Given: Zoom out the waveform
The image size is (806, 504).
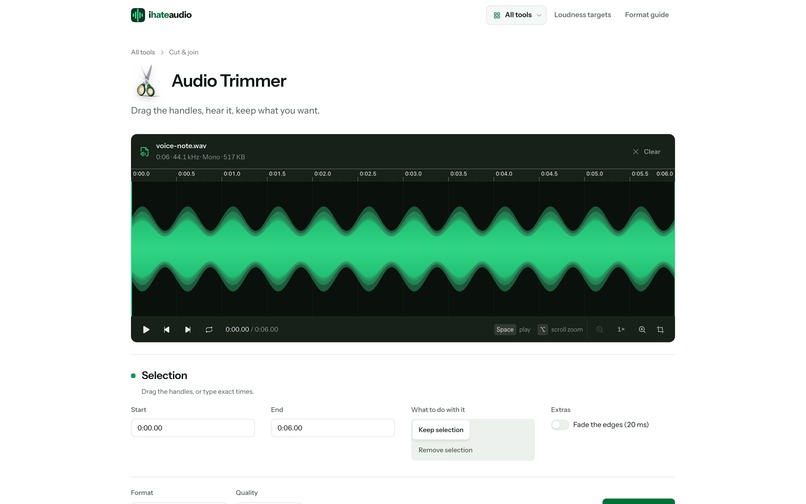Looking at the screenshot, I should click(600, 330).
